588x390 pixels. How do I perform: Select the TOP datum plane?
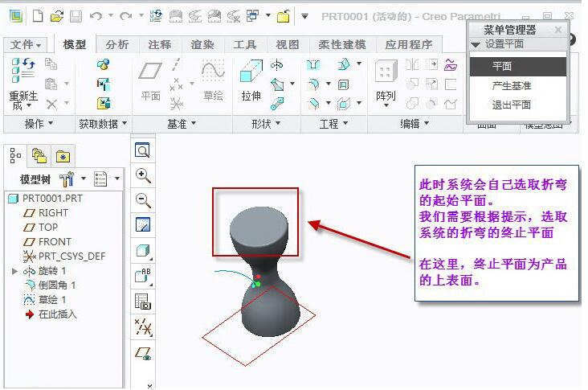click(40, 227)
